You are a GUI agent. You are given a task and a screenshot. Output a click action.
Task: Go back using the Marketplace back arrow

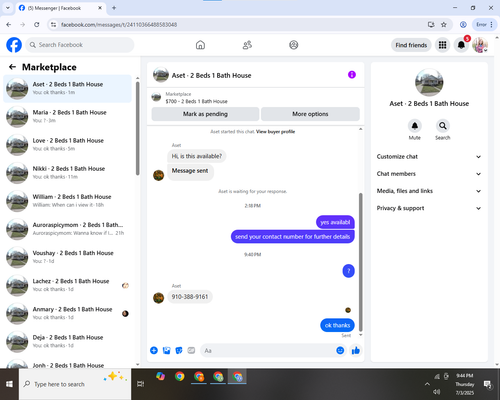tap(13, 67)
